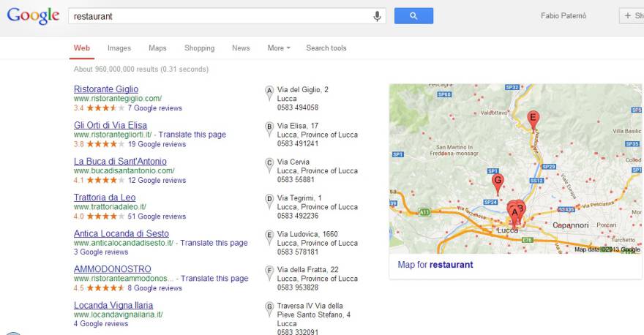
Task: Expand the More dropdown menu
Action: coord(279,48)
